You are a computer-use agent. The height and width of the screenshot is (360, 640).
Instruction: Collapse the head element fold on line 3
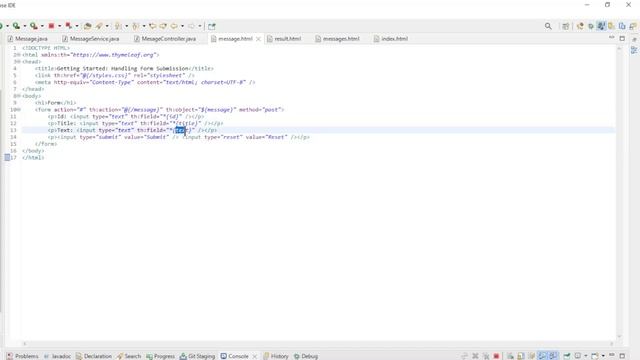19,62
